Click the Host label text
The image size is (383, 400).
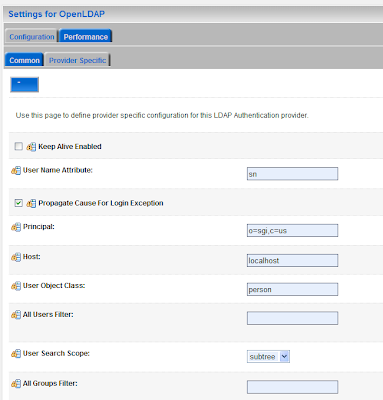pyautogui.click(x=32, y=257)
